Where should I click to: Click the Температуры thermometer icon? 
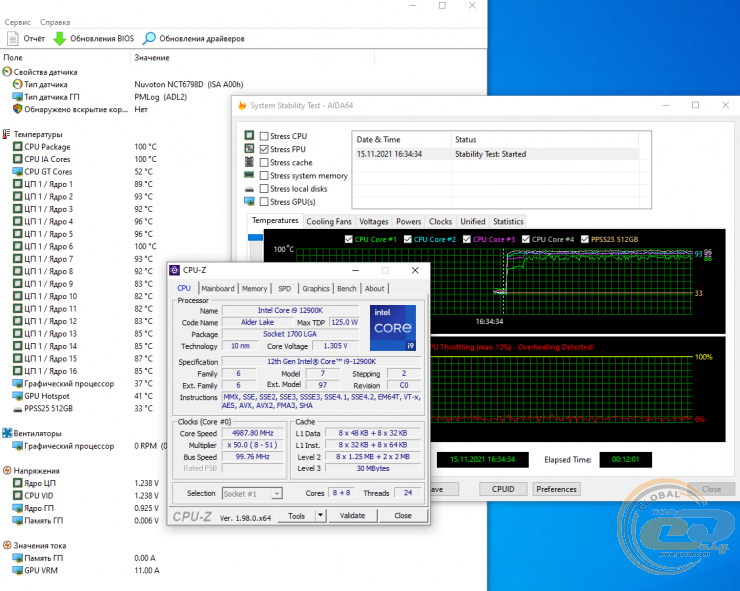click(6, 134)
